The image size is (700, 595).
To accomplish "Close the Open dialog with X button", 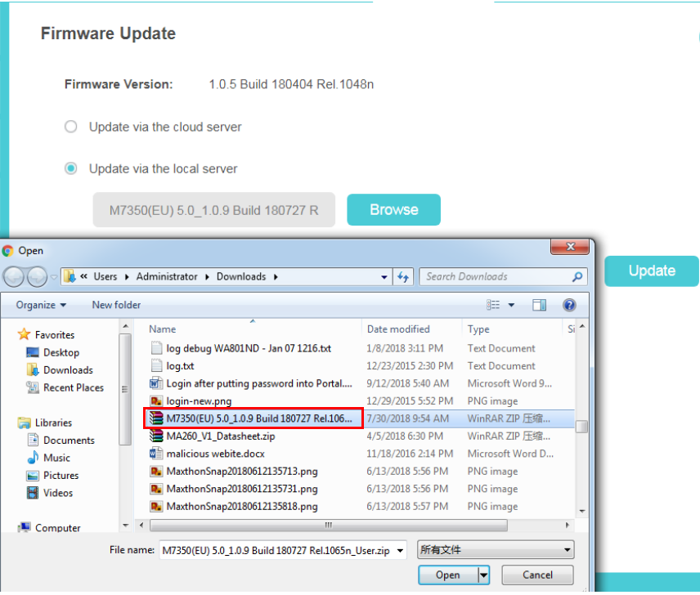I will tap(570, 247).
